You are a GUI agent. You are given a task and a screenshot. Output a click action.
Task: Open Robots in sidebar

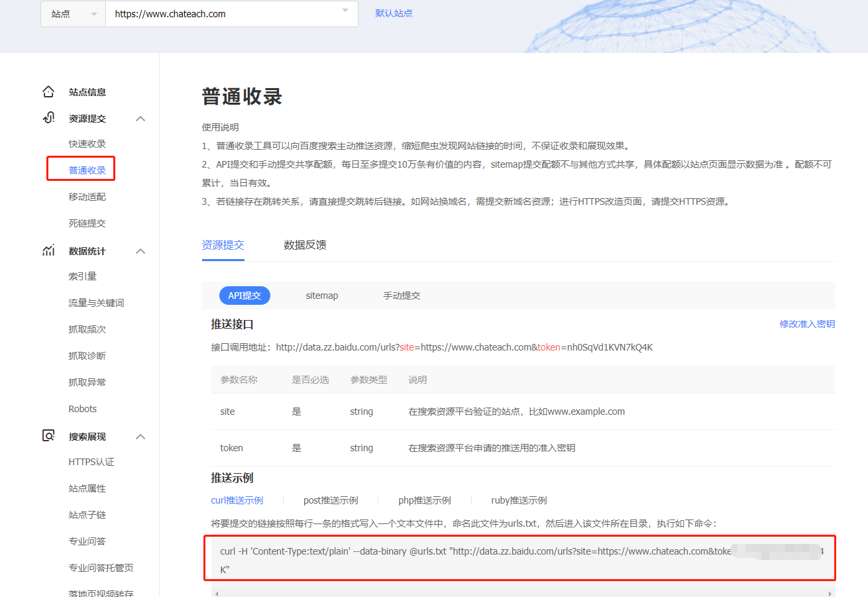[82, 409]
